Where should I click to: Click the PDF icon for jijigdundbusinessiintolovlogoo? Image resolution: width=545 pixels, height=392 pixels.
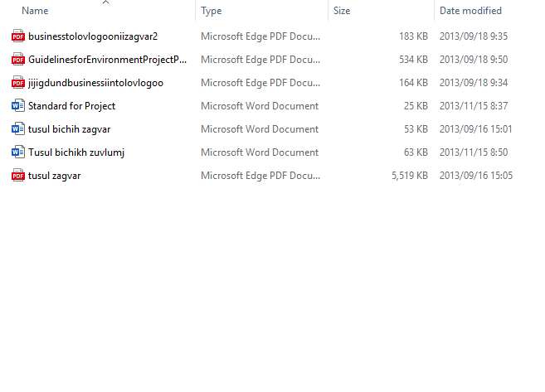[18, 83]
